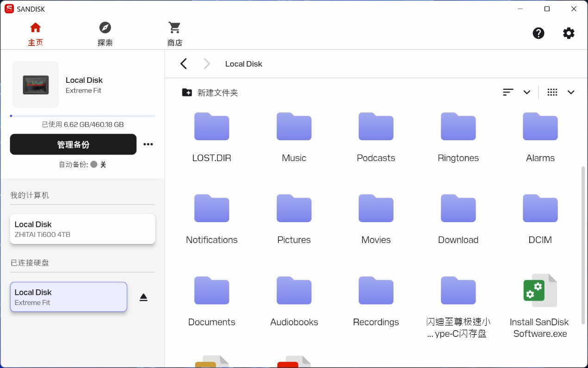
Task: Open settings gear icon
Action: pos(569,33)
